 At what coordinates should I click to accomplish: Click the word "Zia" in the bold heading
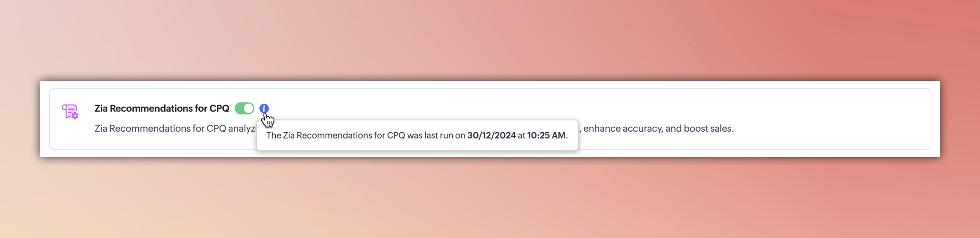coord(101,109)
